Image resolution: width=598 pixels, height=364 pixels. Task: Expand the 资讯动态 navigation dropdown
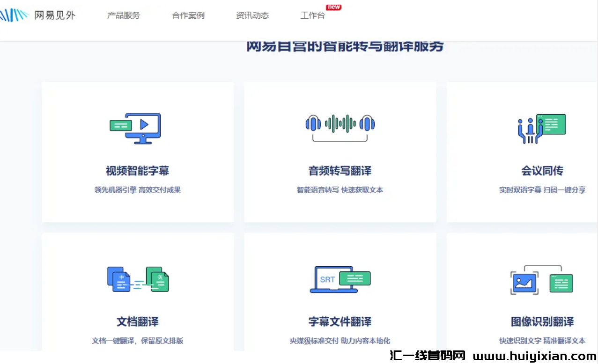252,15
